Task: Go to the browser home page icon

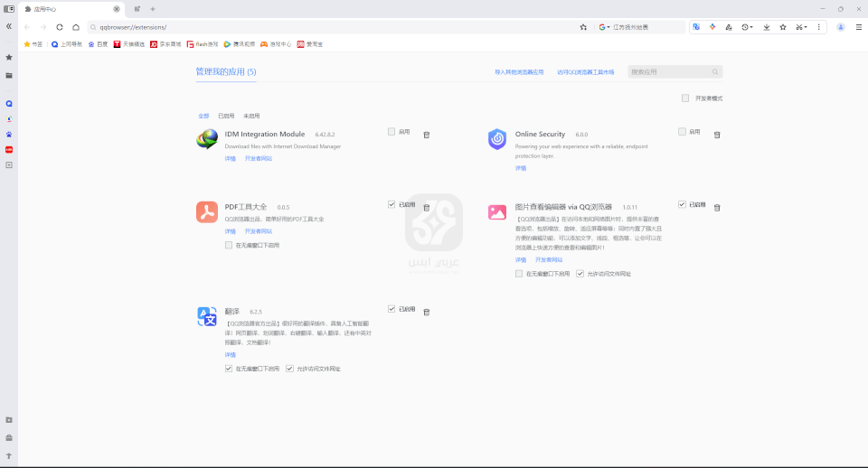Action: tap(76, 27)
